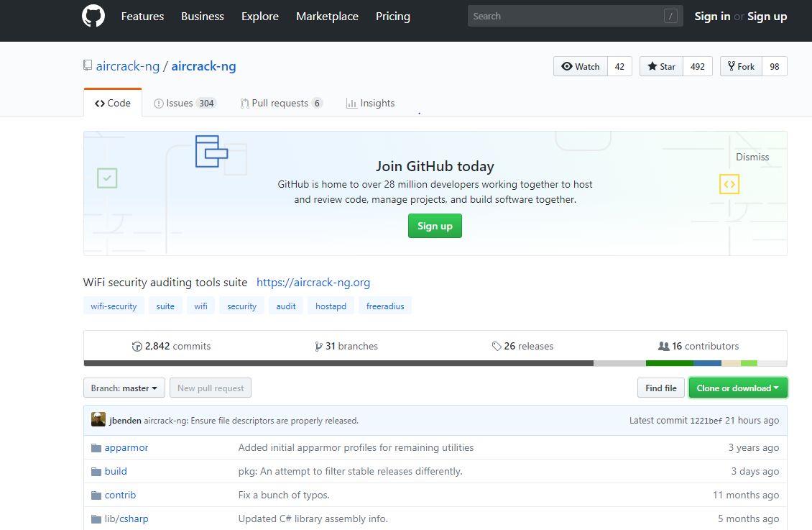The height and width of the screenshot is (530, 812).
Task: Click the dark gray language bar segment
Action: [338, 363]
